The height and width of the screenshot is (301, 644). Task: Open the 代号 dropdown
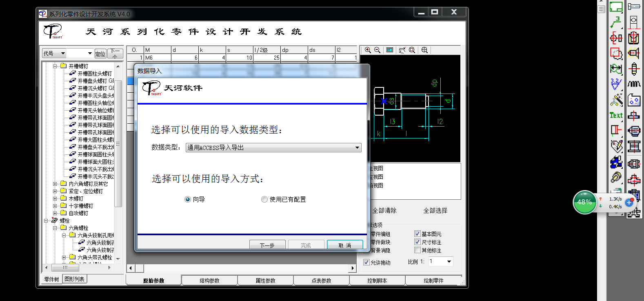pos(54,53)
